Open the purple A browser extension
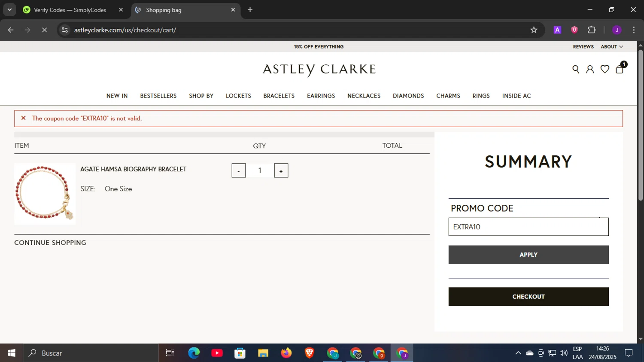 coord(557,30)
